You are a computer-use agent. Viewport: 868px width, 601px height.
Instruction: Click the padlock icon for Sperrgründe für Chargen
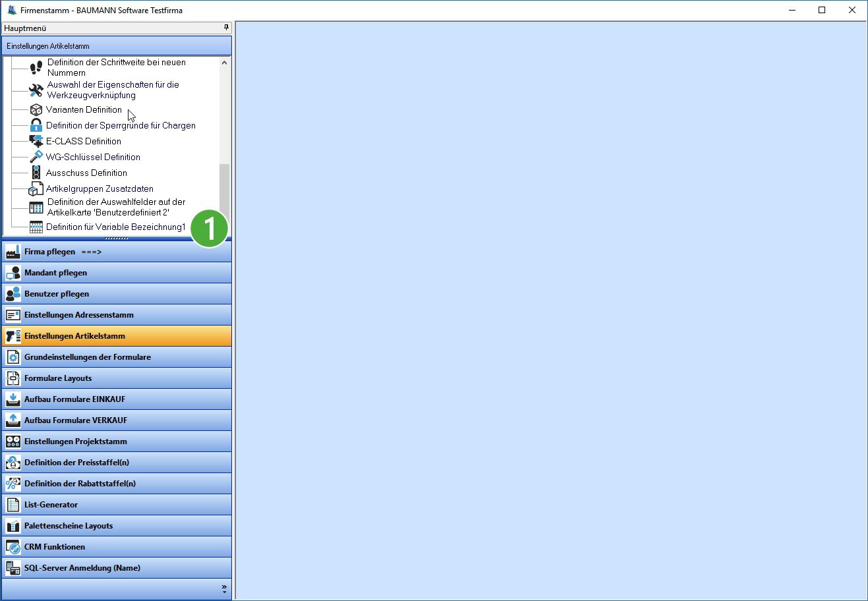[36, 125]
